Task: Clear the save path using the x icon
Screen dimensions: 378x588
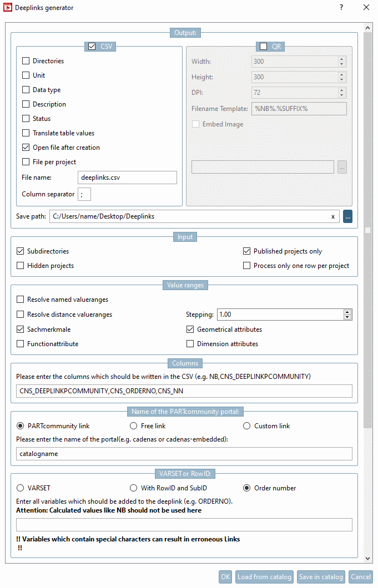Action: click(x=332, y=216)
